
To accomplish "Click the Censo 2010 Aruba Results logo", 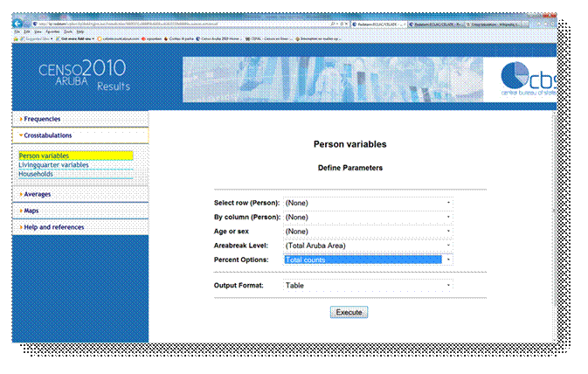I will click(84, 75).
